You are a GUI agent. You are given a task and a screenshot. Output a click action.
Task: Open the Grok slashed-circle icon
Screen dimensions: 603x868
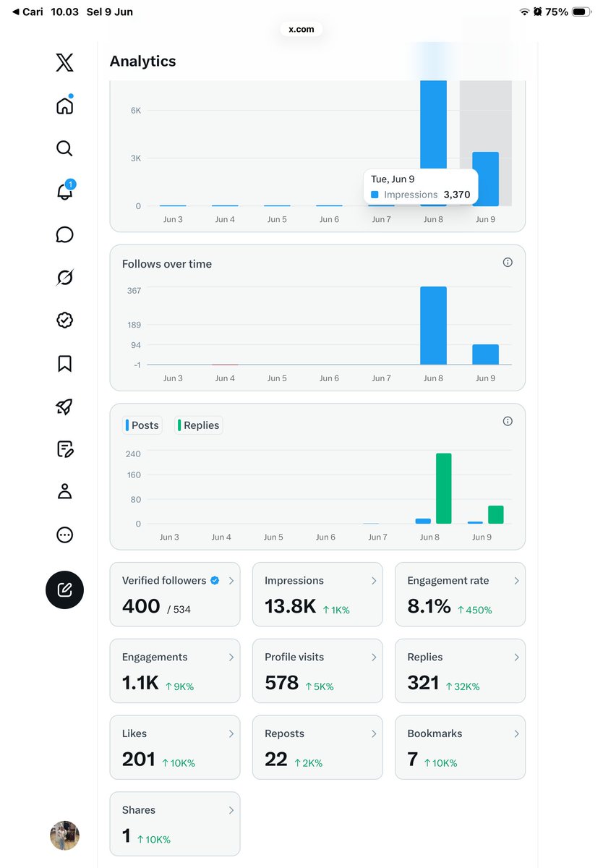(64, 277)
